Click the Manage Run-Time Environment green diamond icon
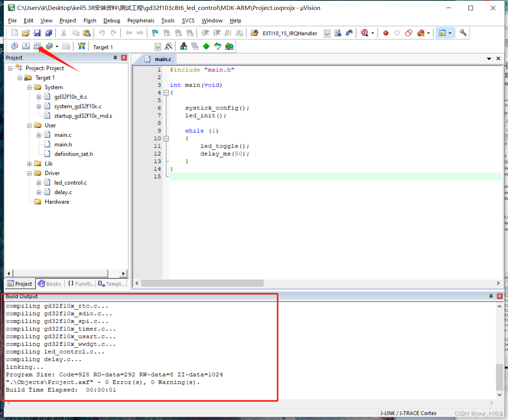508x420 pixels. (206, 47)
